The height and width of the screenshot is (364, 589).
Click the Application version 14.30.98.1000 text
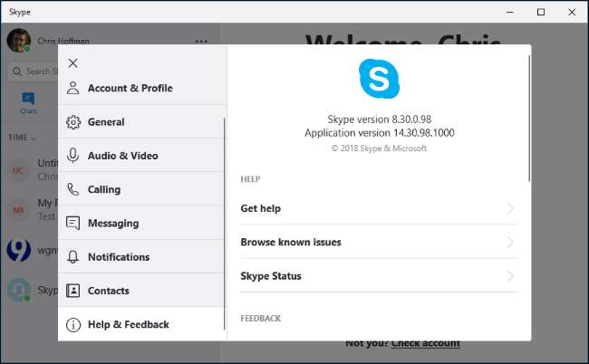(x=380, y=133)
